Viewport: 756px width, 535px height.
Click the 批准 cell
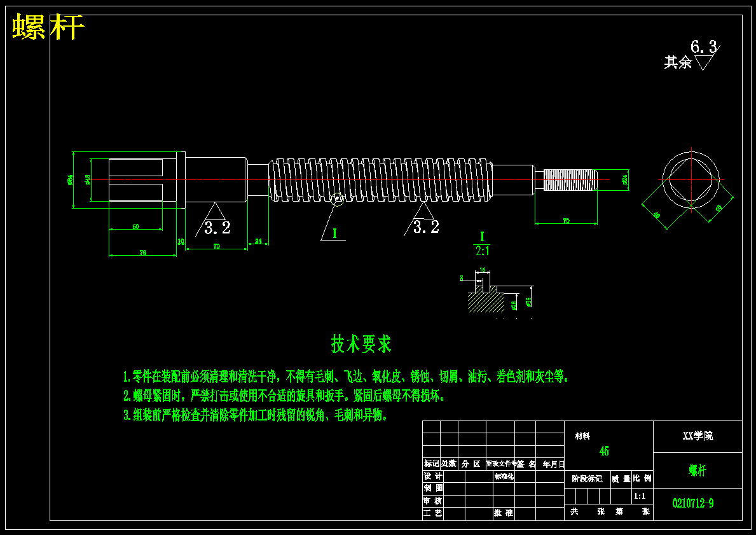pyautogui.click(x=504, y=513)
